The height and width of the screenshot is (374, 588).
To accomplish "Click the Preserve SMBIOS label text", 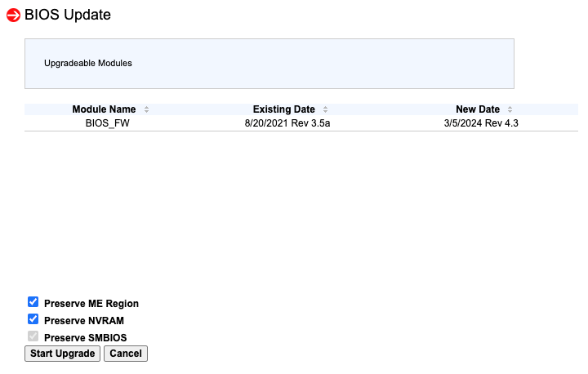I will pos(86,338).
